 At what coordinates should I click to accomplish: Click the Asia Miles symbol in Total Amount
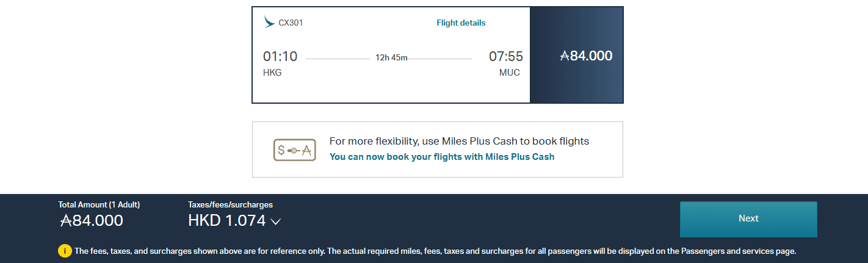(x=66, y=220)
